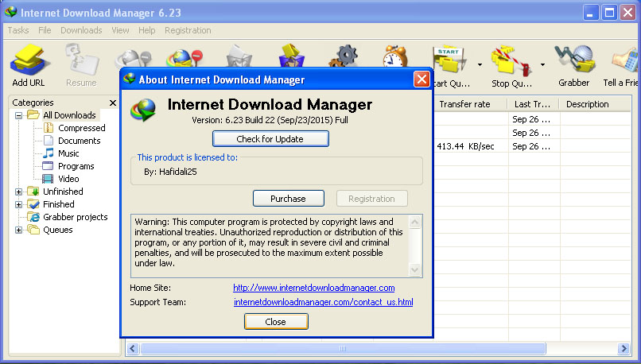Open the Grabber tool icon

[x=574, y=60]
